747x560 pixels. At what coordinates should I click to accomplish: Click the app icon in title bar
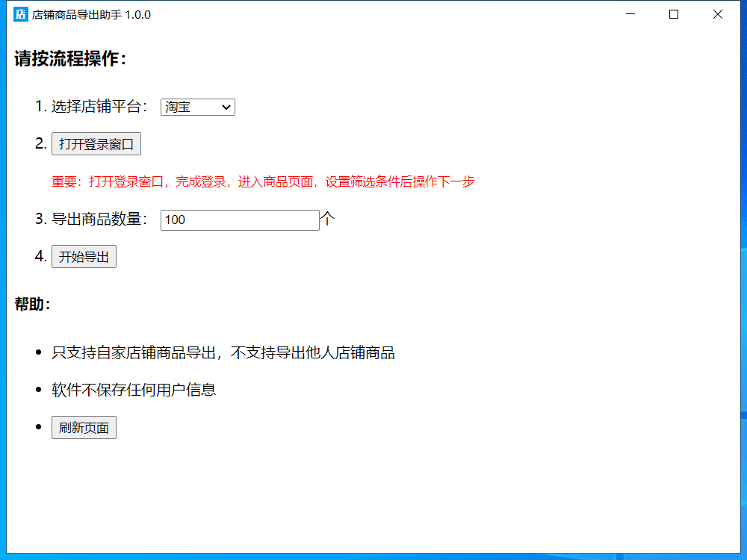[20, 14]
